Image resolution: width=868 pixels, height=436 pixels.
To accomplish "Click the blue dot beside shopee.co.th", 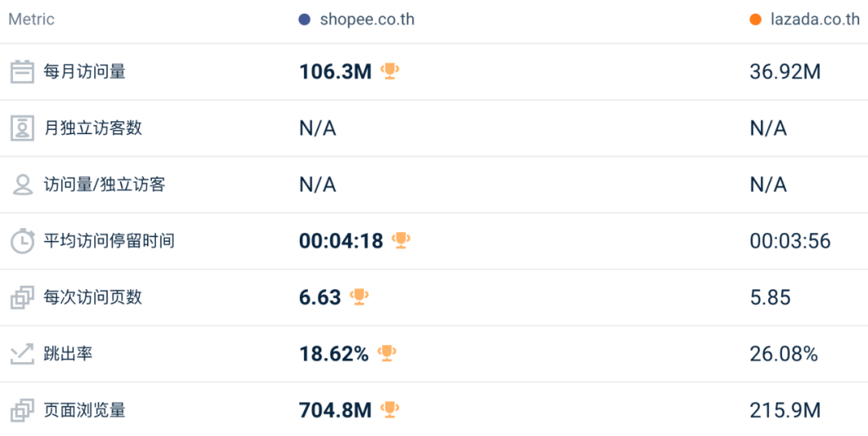I will (x=305, y=19).
